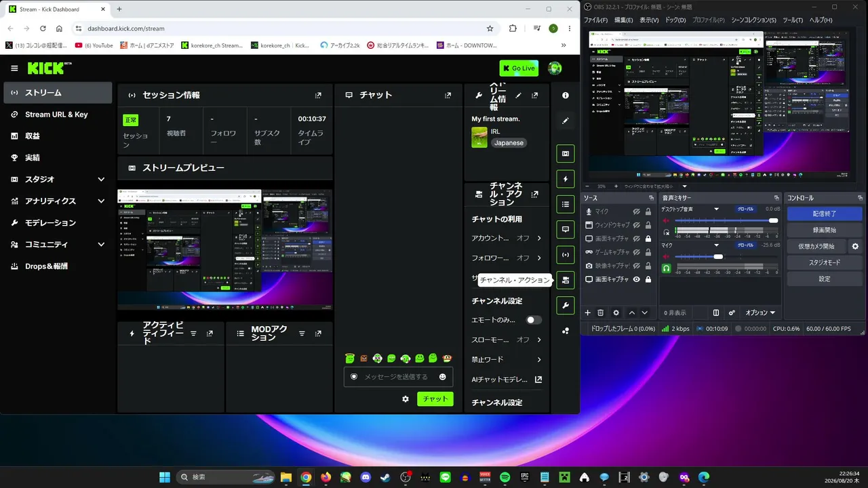
Task: Unlock the マイク source in OBS
Action: click(x=648, y=211)
